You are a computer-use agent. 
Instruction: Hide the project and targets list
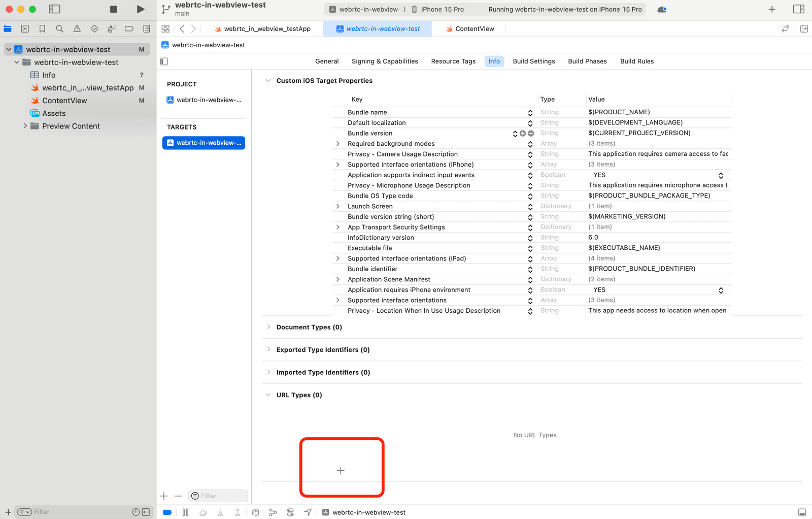tap(164, 61)
